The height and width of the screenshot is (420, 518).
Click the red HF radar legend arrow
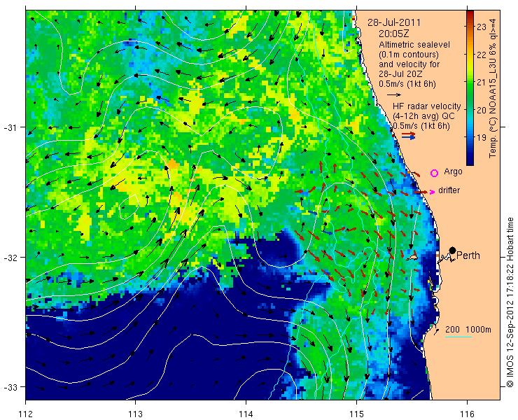(409, 134)
